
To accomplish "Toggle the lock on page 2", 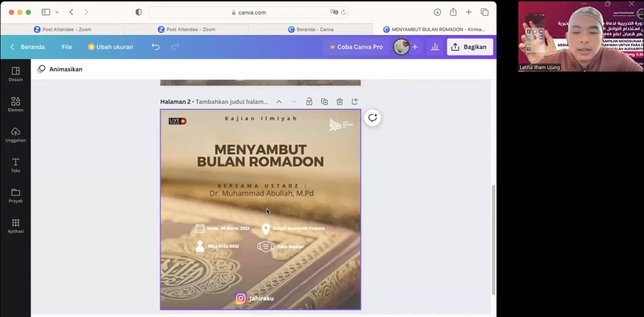I will point(309,102).
